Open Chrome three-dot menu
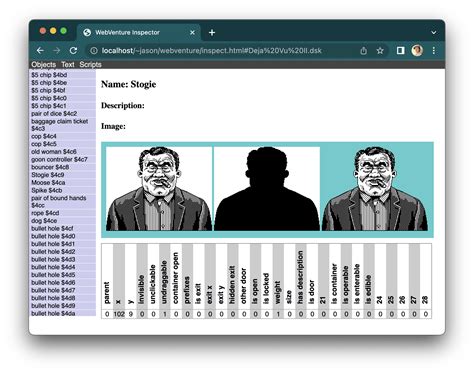 point(434,51)
